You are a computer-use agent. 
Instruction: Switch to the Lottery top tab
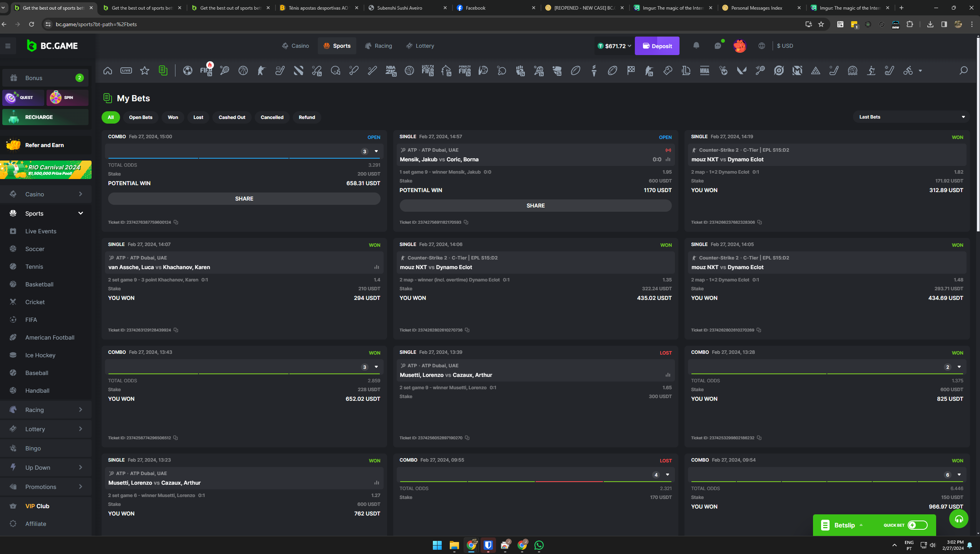coord(420,46)
